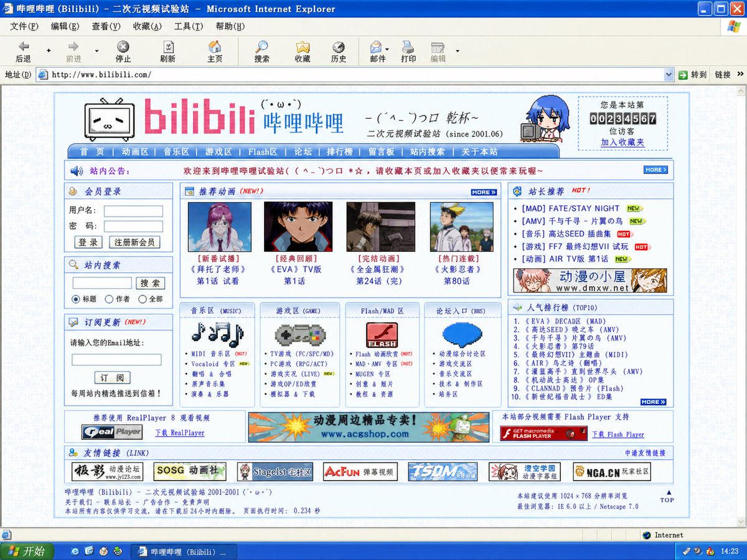Click the 开始 Start button
Image resolution: width=747 pixels, height=560 pixels.
pos(27,551)
